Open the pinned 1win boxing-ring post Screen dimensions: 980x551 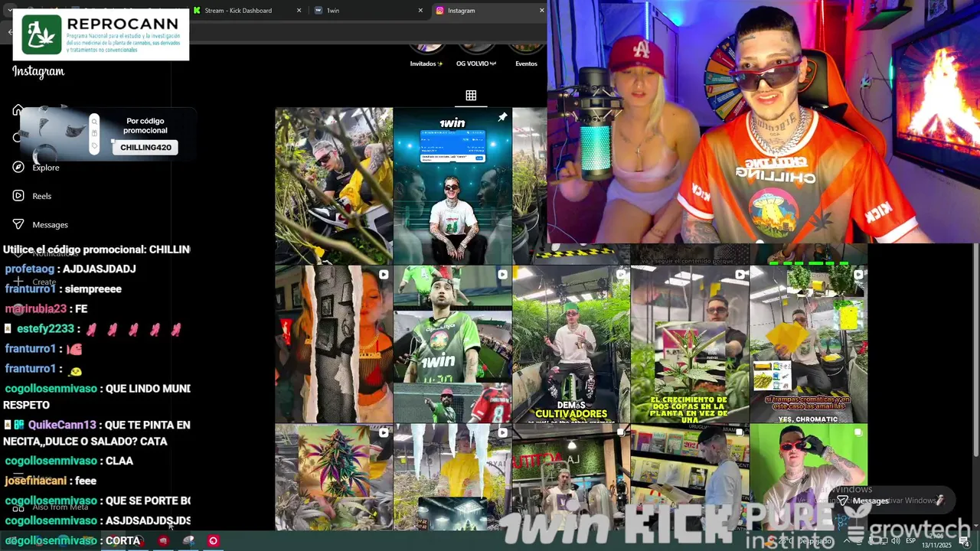[x=452, y=186]
